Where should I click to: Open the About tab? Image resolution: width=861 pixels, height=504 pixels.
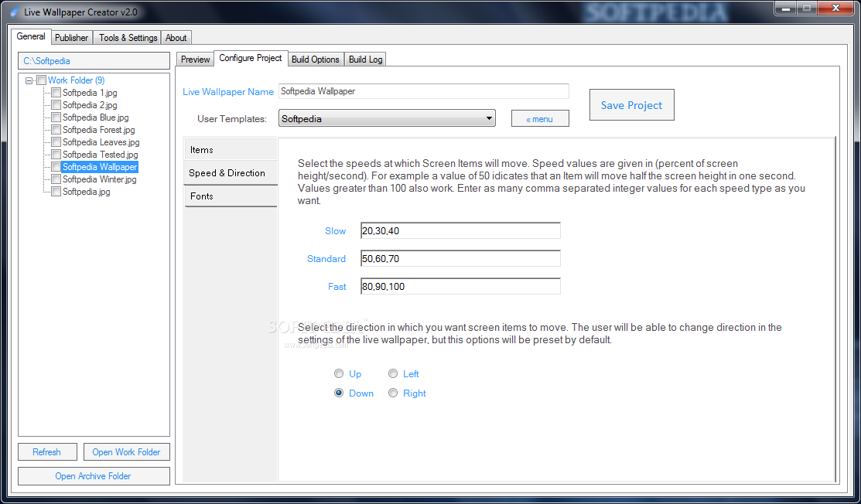coord(176,38)
